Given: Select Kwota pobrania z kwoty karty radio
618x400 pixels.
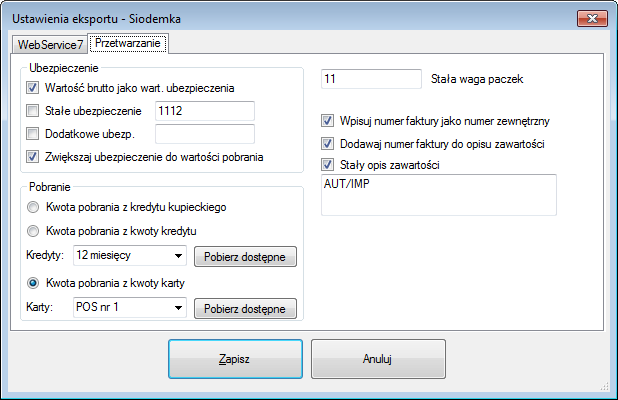Looking at the screenshot, I should click(x=33, y=283).
